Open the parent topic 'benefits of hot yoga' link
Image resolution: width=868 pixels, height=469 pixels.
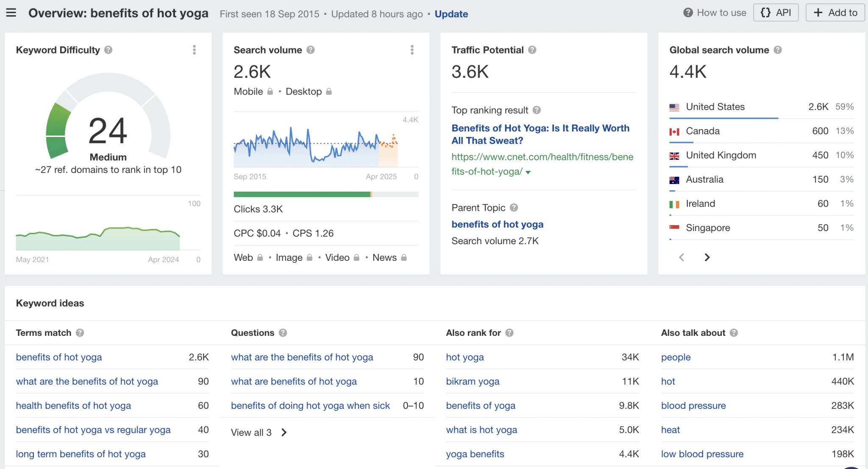(497, 224)
